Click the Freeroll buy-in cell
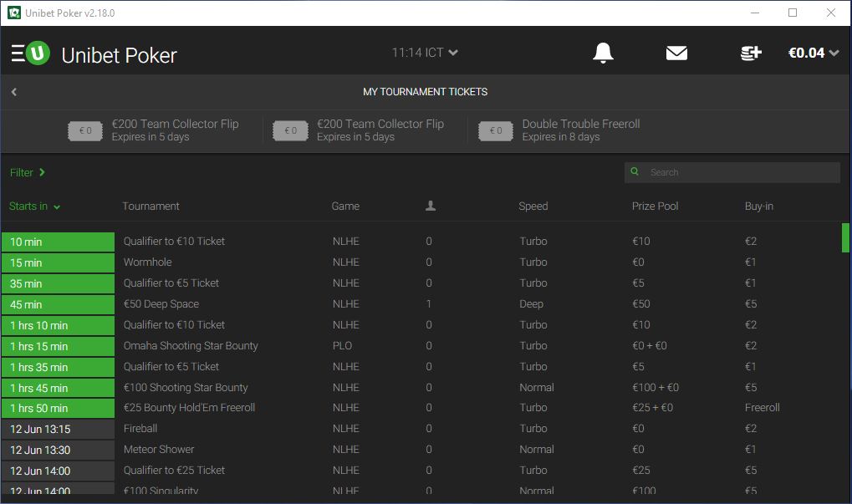The height and width of the screenshot is (504, 852). point(762,408)
